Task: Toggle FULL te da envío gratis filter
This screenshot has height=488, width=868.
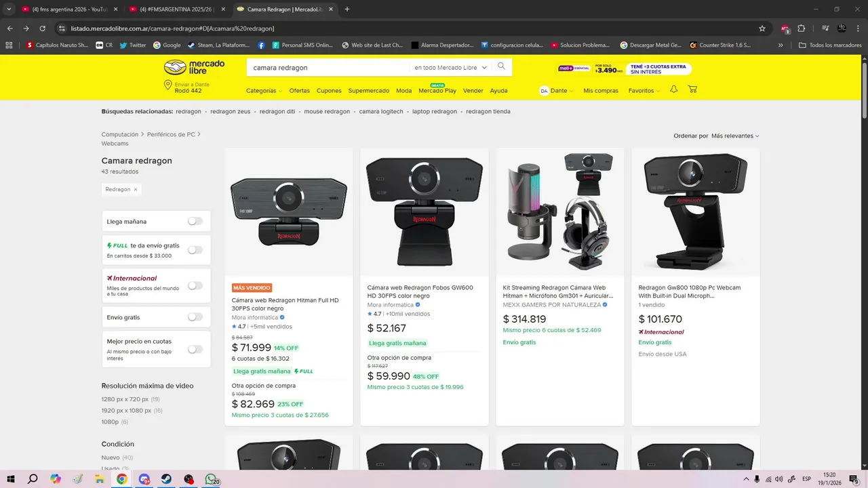Action: point(195,249)
